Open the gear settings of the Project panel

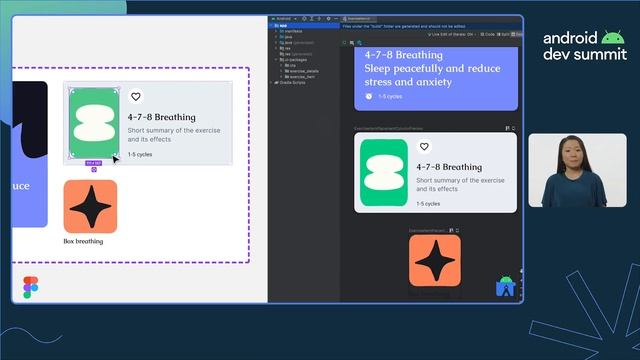(x=328, y=18)
